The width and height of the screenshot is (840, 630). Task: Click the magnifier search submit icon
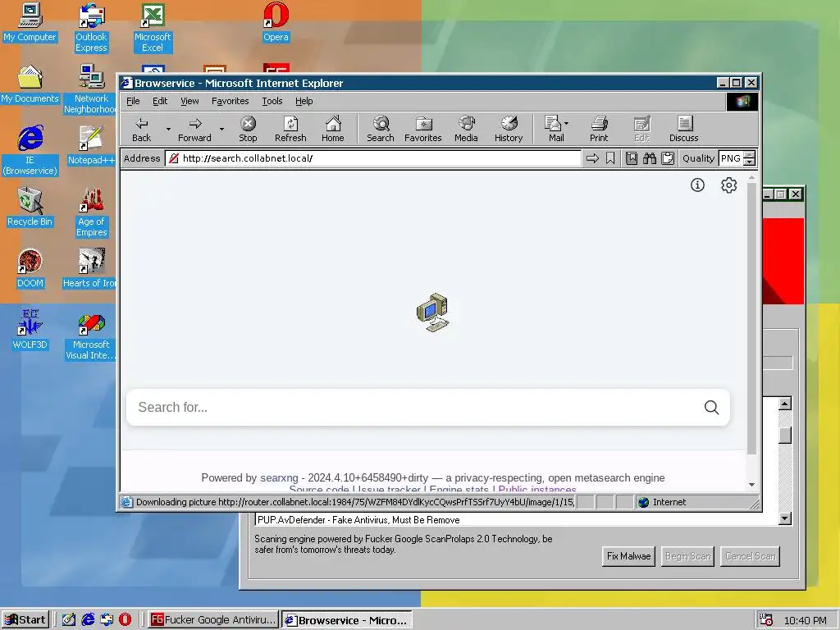pos(711,407)
